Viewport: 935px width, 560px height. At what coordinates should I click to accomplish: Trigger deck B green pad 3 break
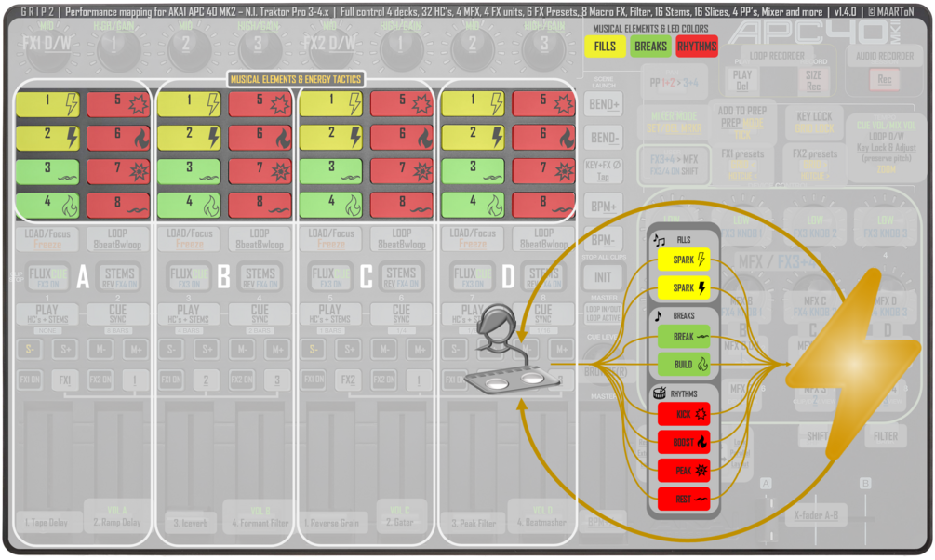(x=189, y=172)
